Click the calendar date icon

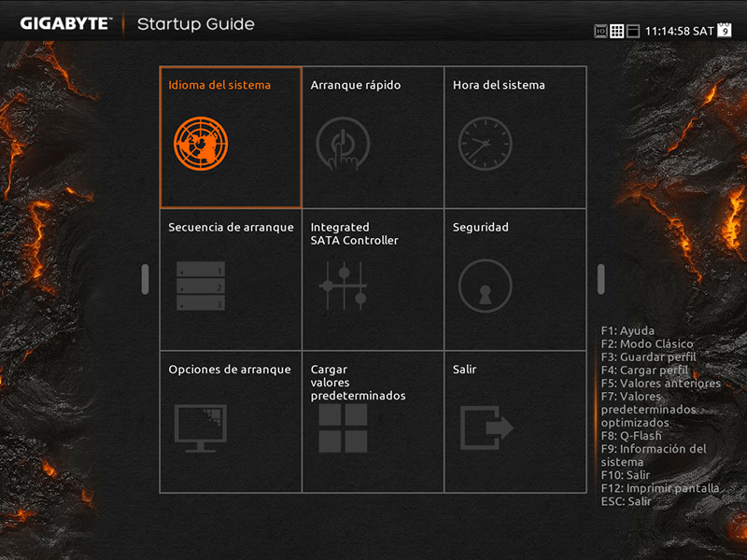coord(725,30)
